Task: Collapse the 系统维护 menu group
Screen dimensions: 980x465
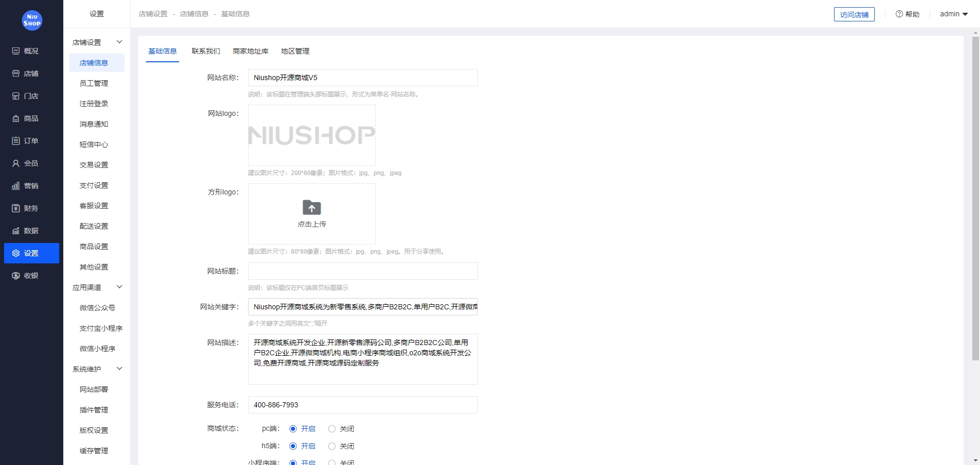Action: click(119, 369)
